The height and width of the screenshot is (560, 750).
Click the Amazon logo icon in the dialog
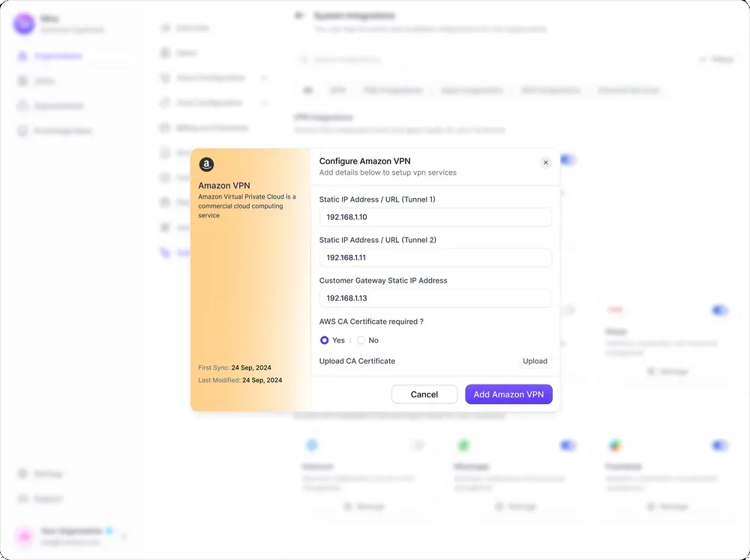(206, 164)
